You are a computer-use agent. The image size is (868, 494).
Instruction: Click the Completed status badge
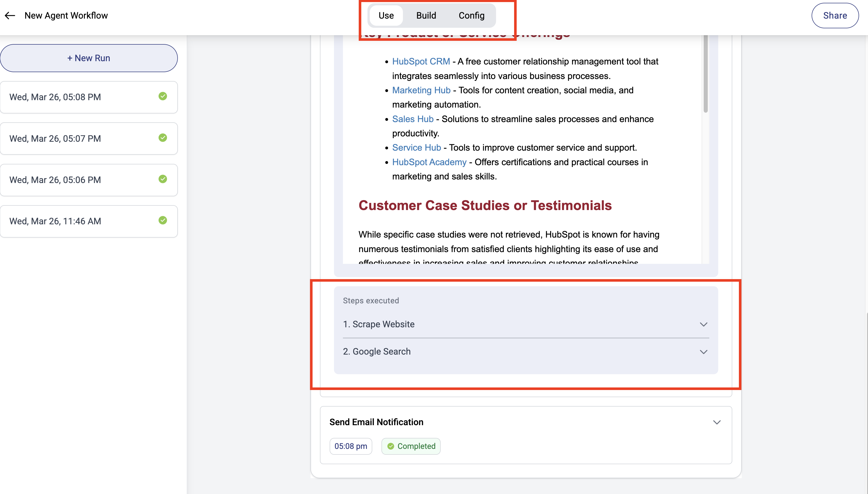(x=411, y=446)
